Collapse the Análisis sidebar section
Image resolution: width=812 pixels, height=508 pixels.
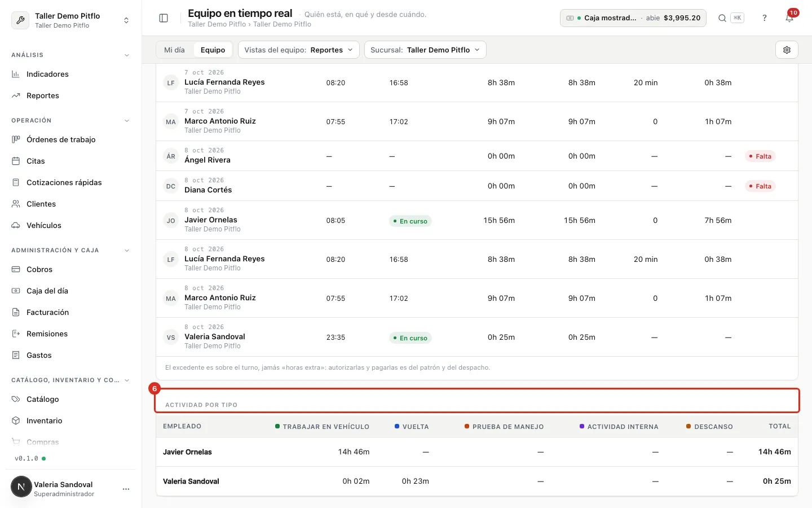(127, 55)
